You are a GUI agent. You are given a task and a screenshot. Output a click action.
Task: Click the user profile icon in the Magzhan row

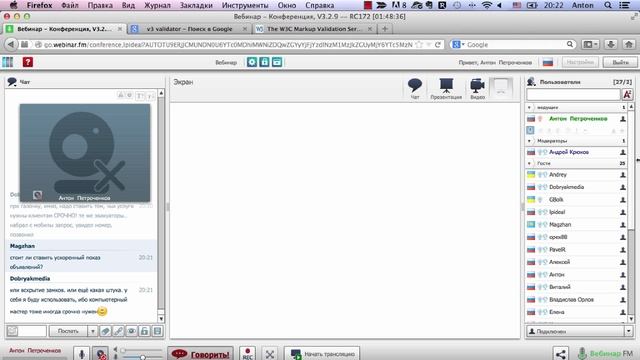click(x=623, y=225)
